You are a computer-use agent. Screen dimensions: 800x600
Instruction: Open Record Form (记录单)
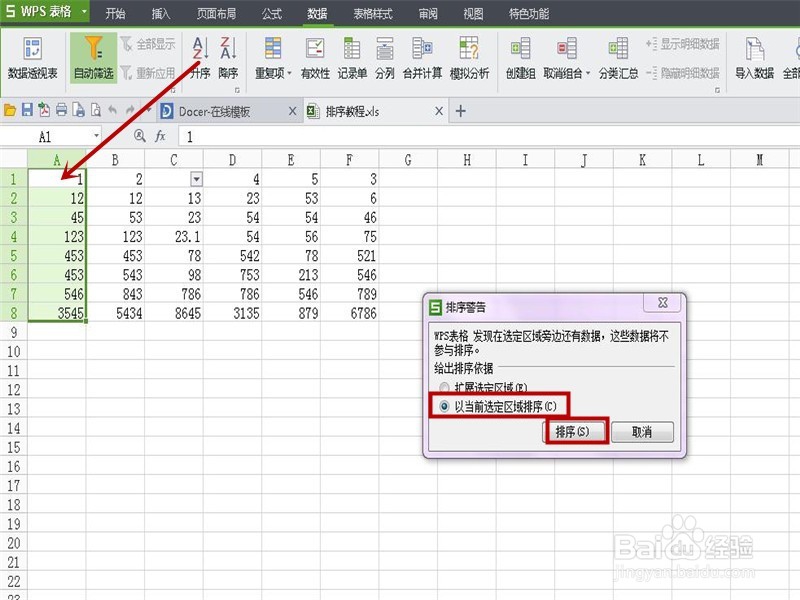(x=352, y=59)
